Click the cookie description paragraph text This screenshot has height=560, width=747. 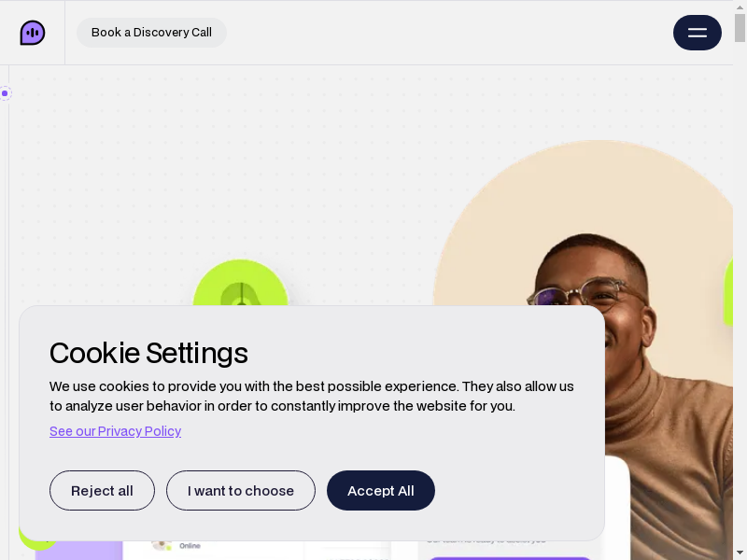click(x=312, y=396)
